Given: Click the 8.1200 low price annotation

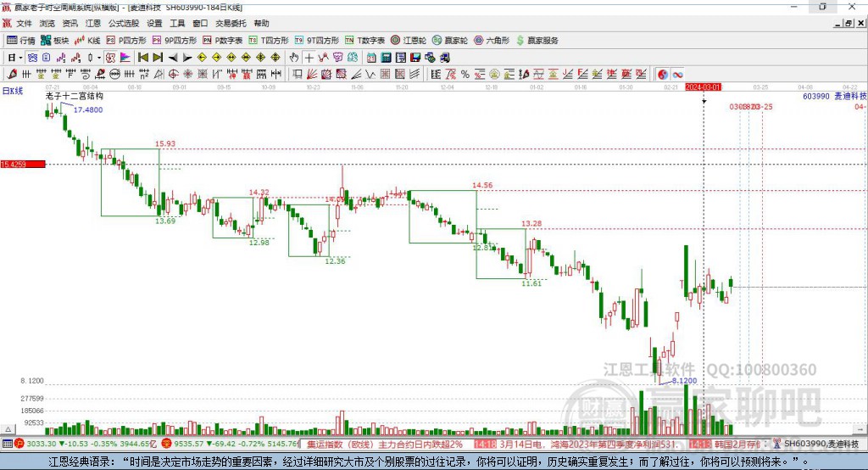Looking at the screenshot, I should coord(684,381).
